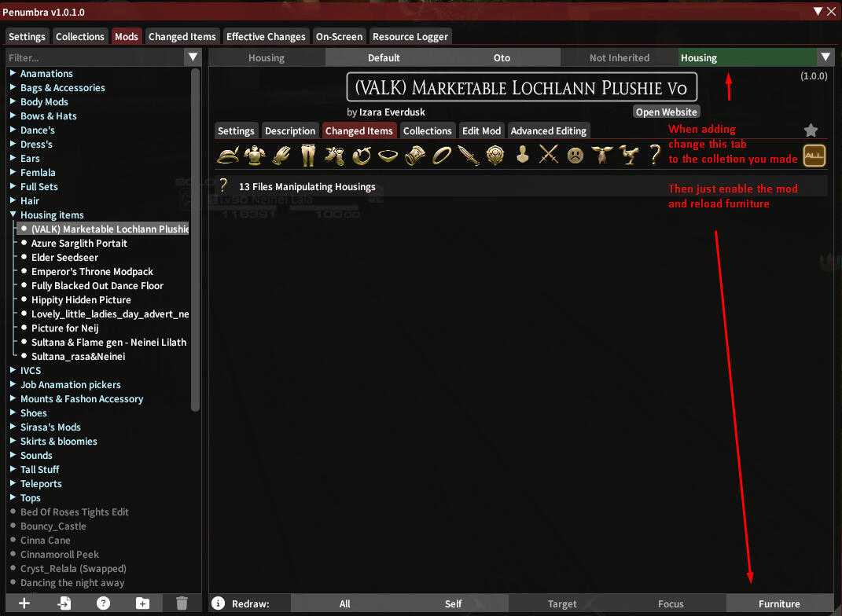Expand the Bags & Accessories folder
Screen dimensions: 842x616
pos(13,88)
